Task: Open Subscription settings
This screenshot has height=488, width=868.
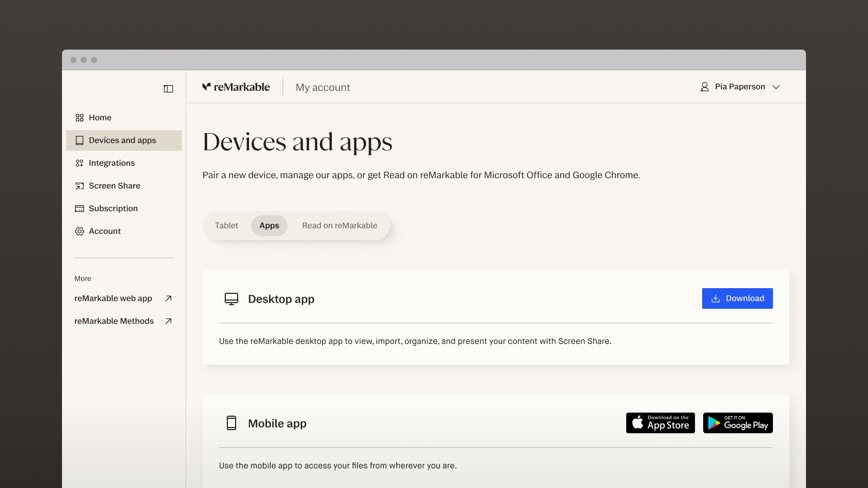Action: (124, 209)
